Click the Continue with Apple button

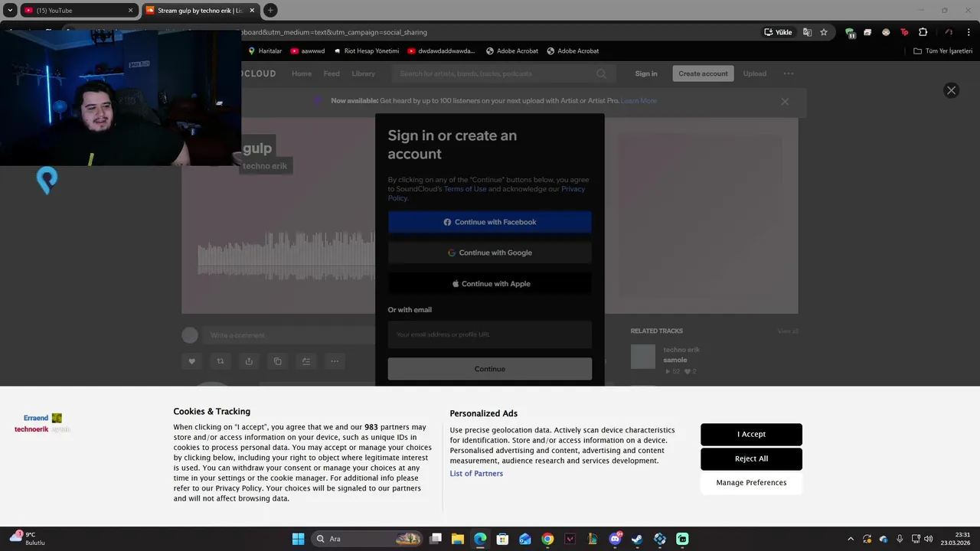(490, 283)
